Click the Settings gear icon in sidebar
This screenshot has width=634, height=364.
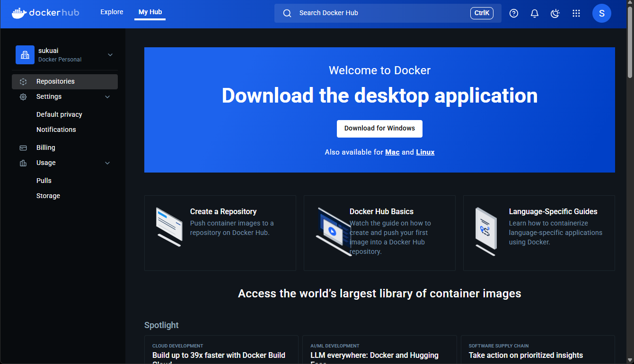tap(23, 97)
